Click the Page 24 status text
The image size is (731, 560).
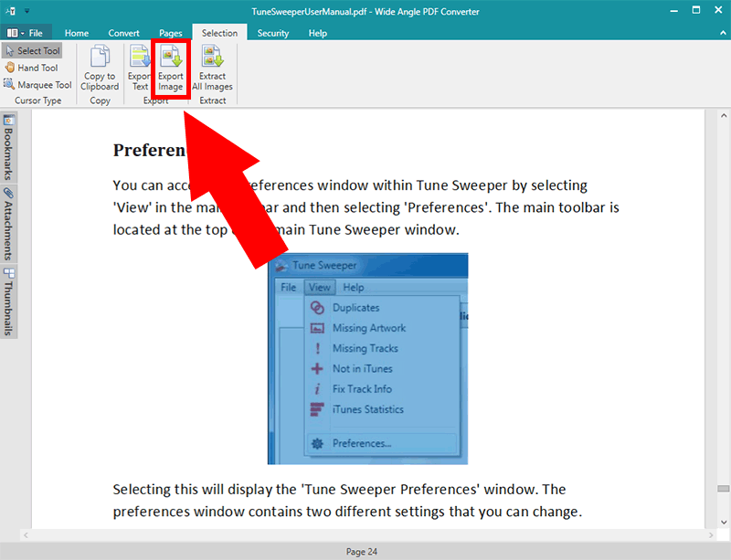coord(361,552)
